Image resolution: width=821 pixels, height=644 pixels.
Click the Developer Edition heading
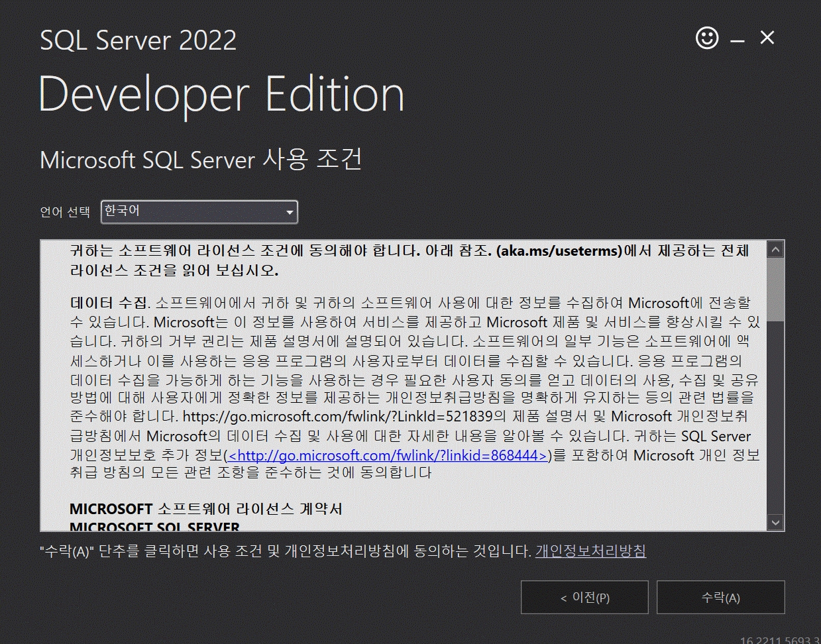[221, 95]
